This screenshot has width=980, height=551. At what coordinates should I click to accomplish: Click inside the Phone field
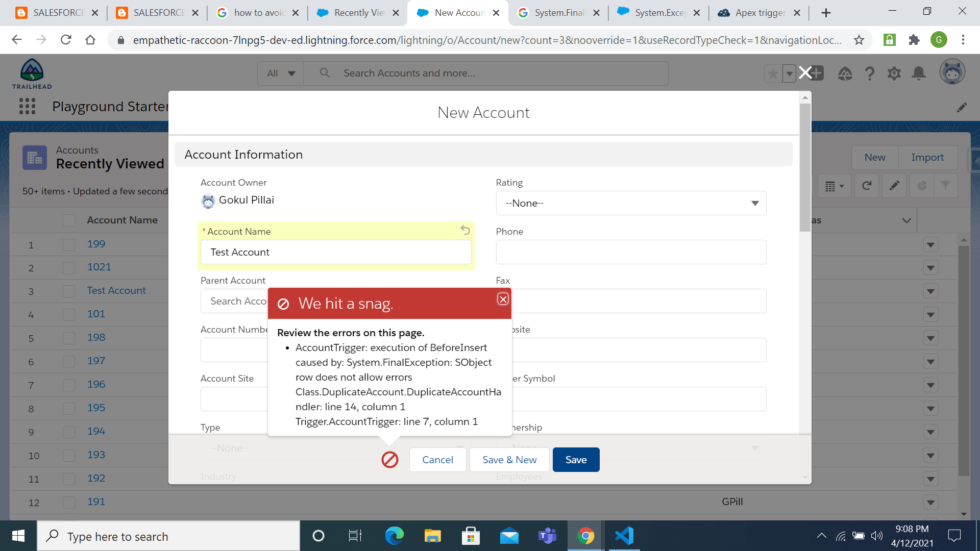tap(631, 252)
